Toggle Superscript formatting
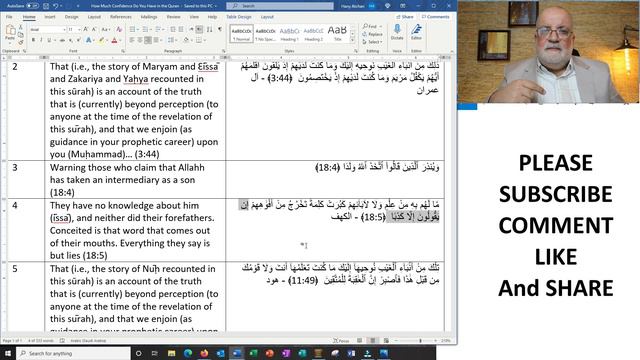The height and width of the screenshot is (360, 640). pos(78,40)
